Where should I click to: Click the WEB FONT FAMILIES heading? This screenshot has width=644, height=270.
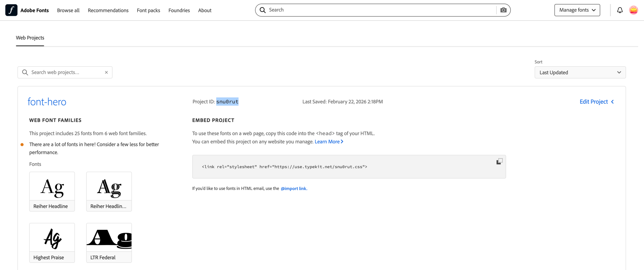55,120
